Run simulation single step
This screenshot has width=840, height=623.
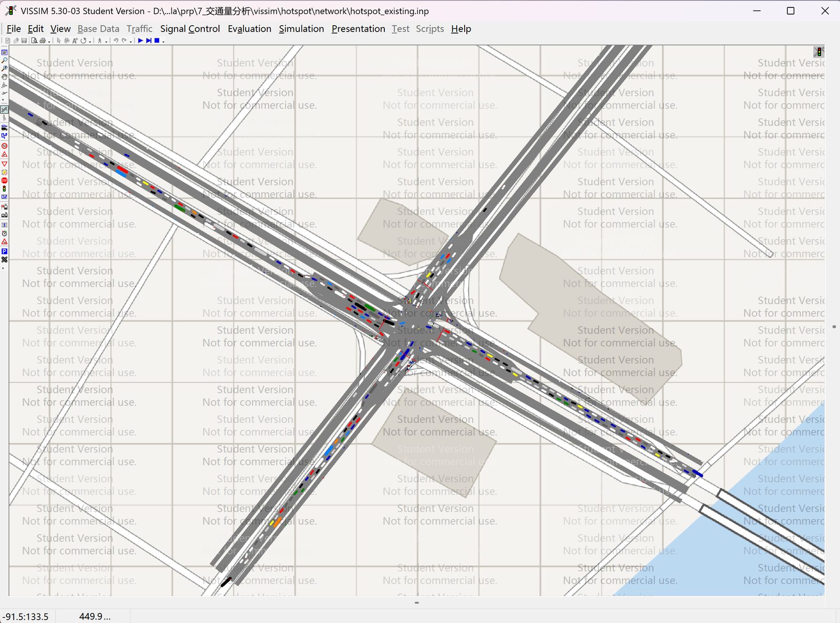tap(149, 40)
